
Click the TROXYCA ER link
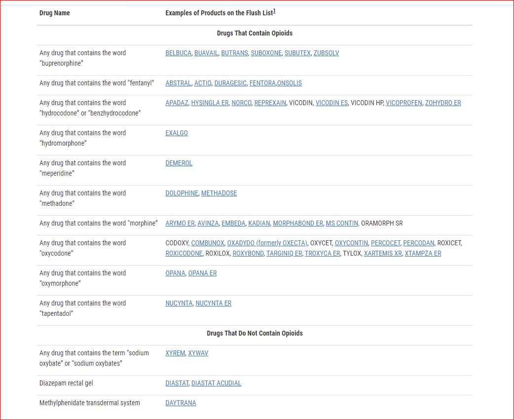coord(322,254)
